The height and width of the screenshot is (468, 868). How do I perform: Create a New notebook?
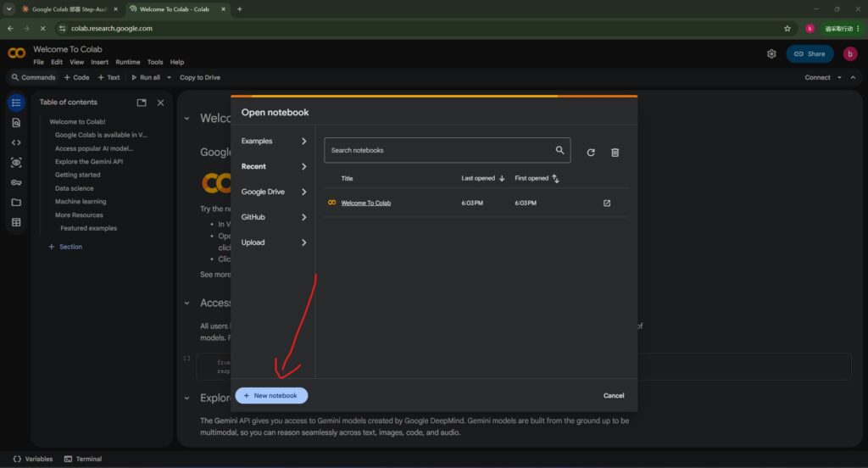pyautogui.click(x=271, y=395)
